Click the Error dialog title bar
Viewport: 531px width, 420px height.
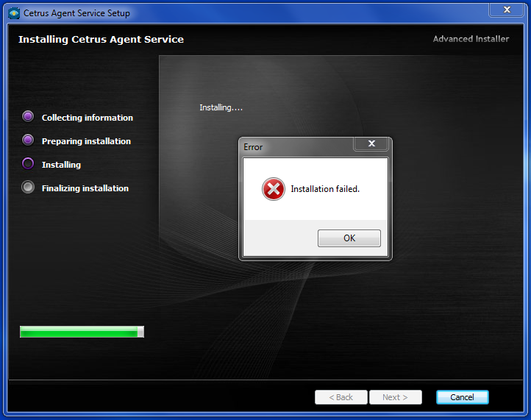[x=294, y=146]
